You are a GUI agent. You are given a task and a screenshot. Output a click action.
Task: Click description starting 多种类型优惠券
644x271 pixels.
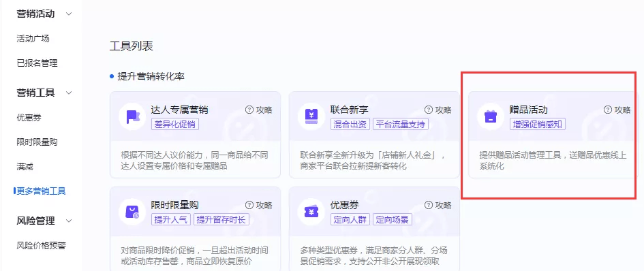click(x=373, y=256)
